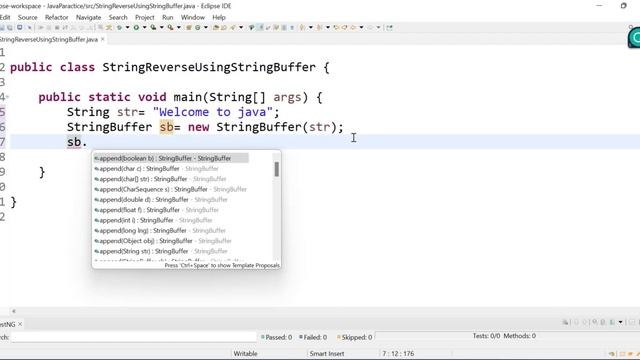
Task: Click editor horizontal scrollbar left arrow
Action: pos(13,311)
